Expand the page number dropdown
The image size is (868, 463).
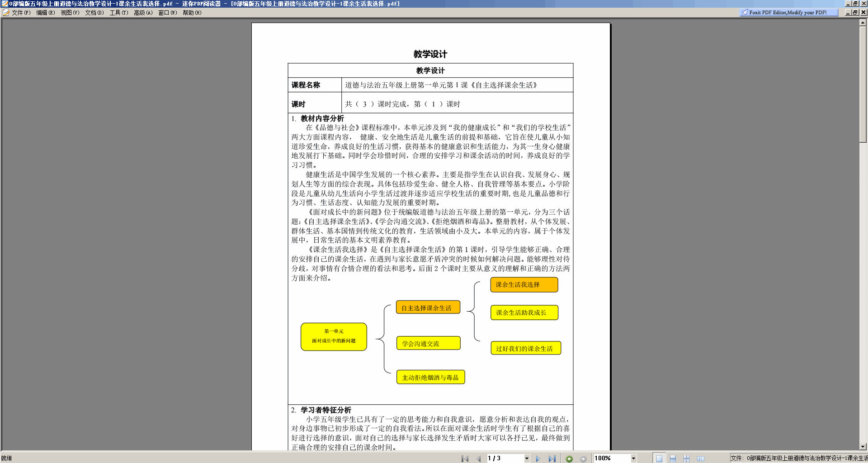tap(527, 458)
